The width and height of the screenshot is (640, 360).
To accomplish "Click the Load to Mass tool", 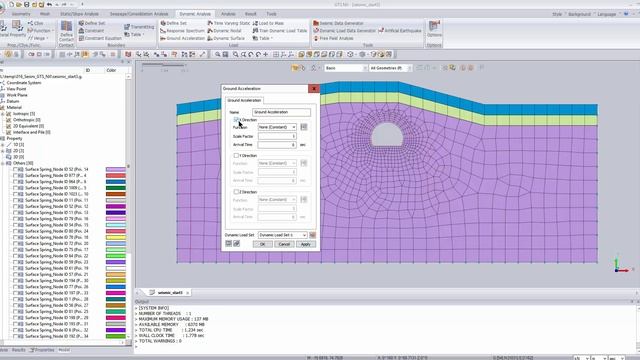I will (x=268, y=23).
